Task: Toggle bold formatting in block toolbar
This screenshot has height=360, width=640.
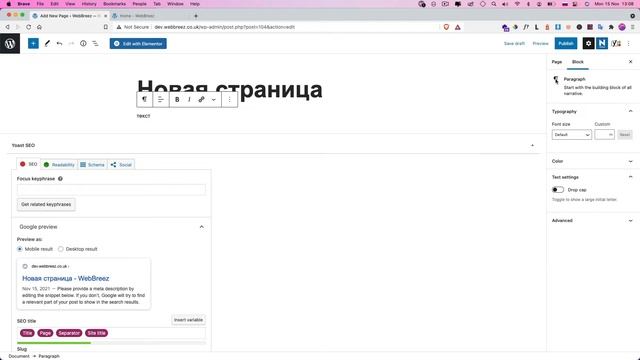Action: click(177, 99)
